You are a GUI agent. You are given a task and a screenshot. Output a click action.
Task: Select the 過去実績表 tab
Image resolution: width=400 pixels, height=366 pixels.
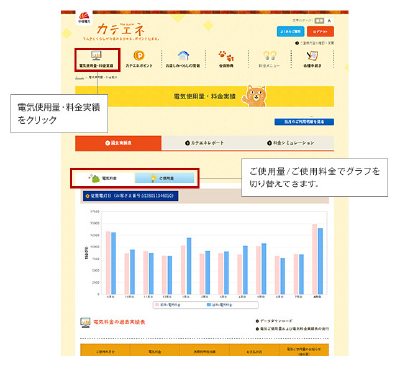pyautogui.click(x=118, y=143)
